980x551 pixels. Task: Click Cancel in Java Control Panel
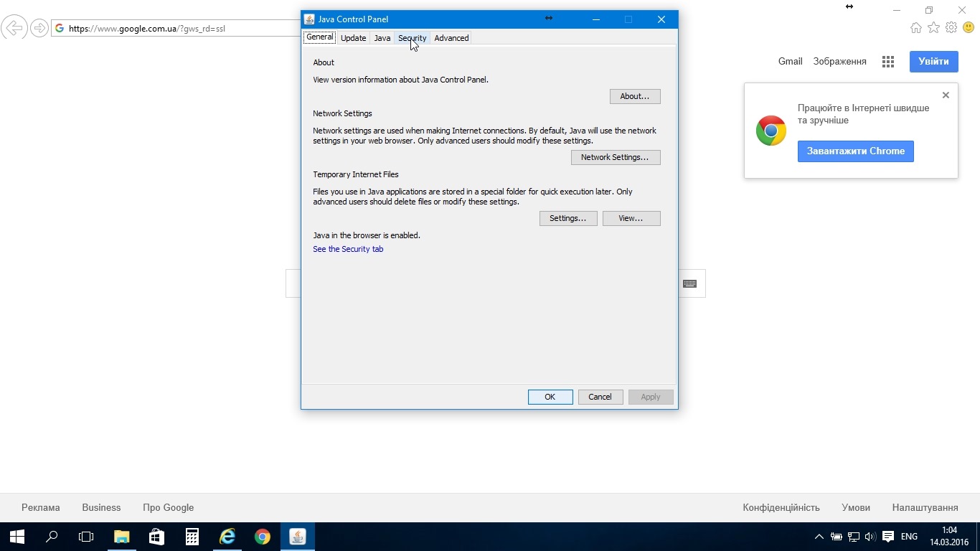click(600, 397)
